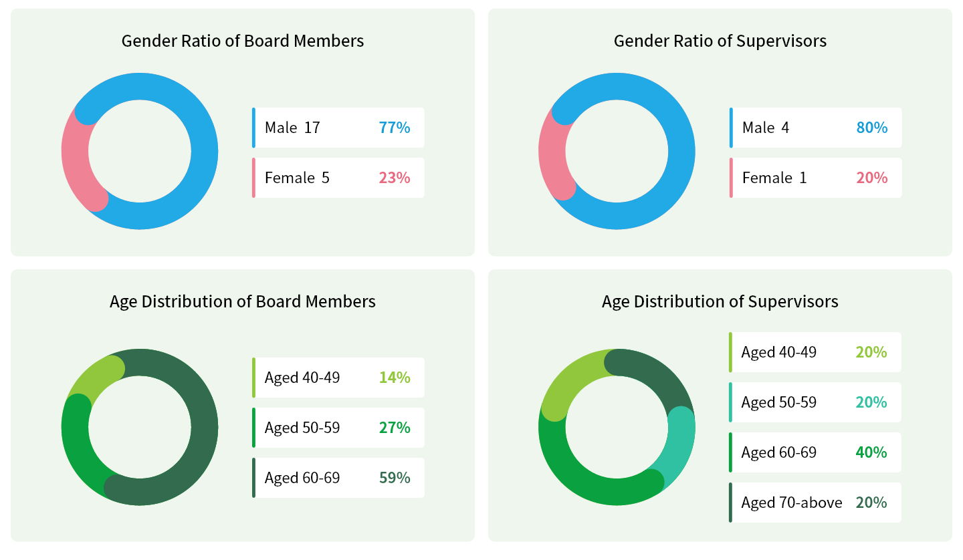Screen dimensions: 963x560
Task: Select the 'Age Distribution of Board Members' title
Action: pos(243,301)
